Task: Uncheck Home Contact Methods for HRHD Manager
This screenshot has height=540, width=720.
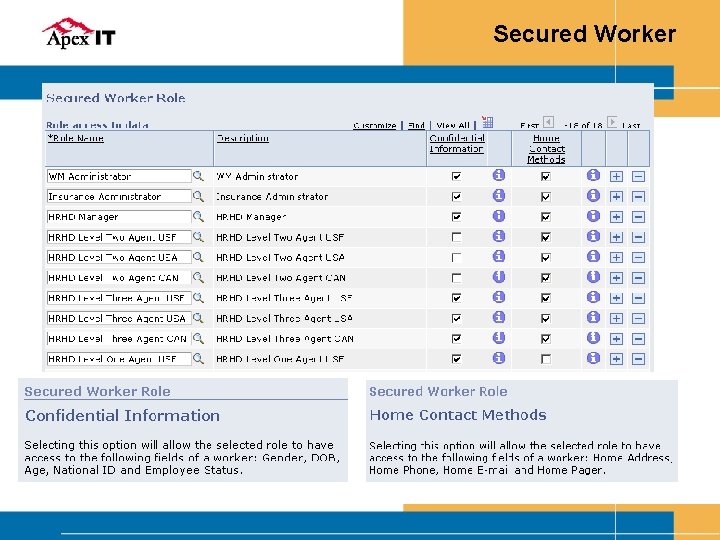Action: [546, 217]
